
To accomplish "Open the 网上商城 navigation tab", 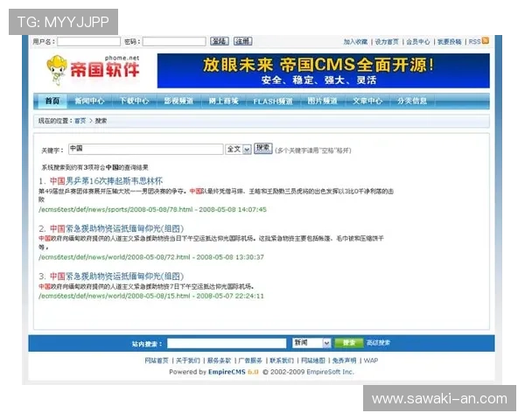I will coord(223,101).
